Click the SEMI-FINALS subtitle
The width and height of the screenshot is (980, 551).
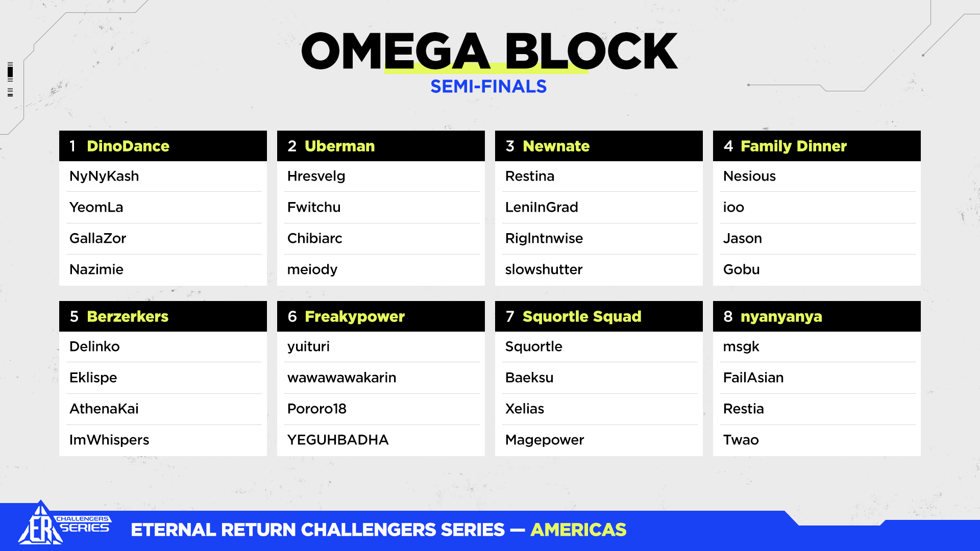488,87
